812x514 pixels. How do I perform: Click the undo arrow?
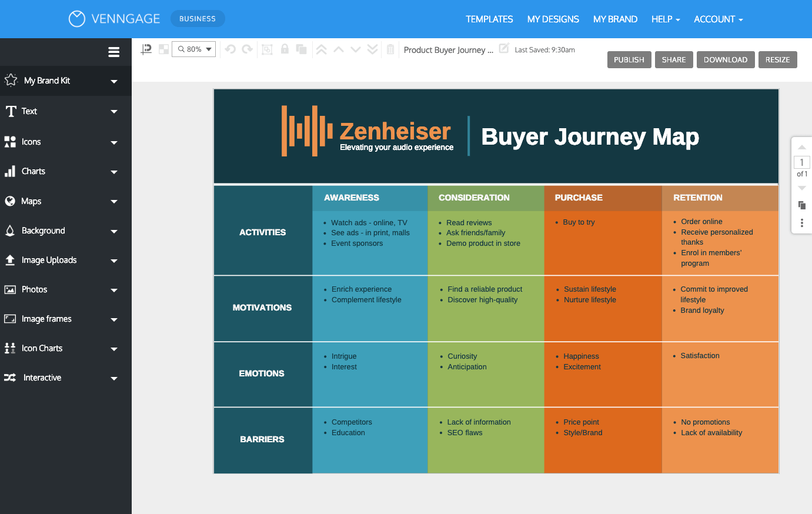coord(230,49)
